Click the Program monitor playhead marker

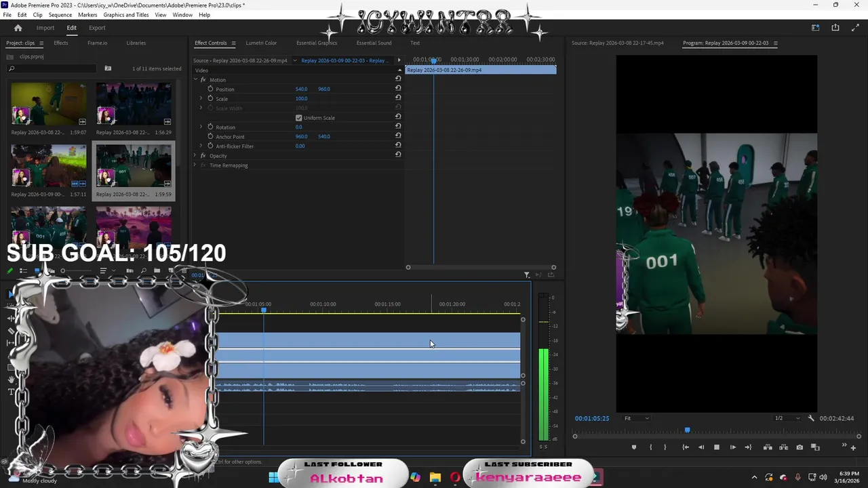687,430
